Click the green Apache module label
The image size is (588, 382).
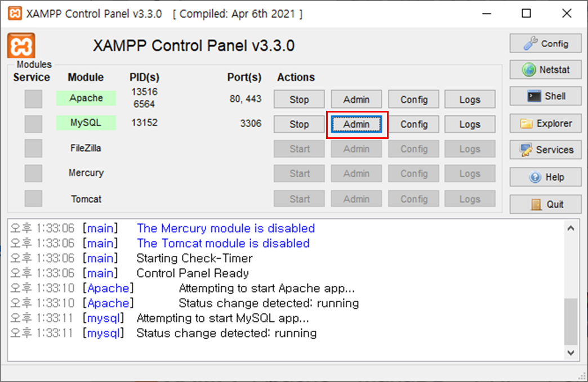click(x=86, y=98)
